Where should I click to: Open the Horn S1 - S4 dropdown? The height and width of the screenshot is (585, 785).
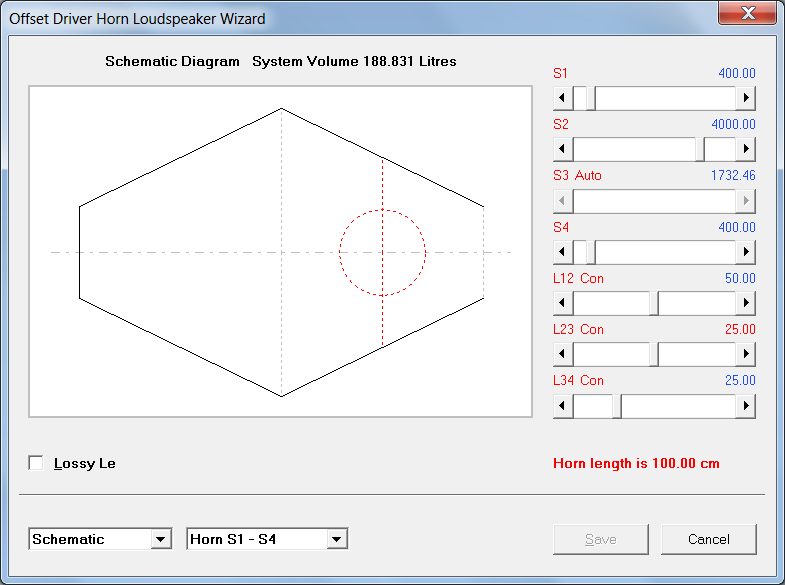tap(336, 539)
